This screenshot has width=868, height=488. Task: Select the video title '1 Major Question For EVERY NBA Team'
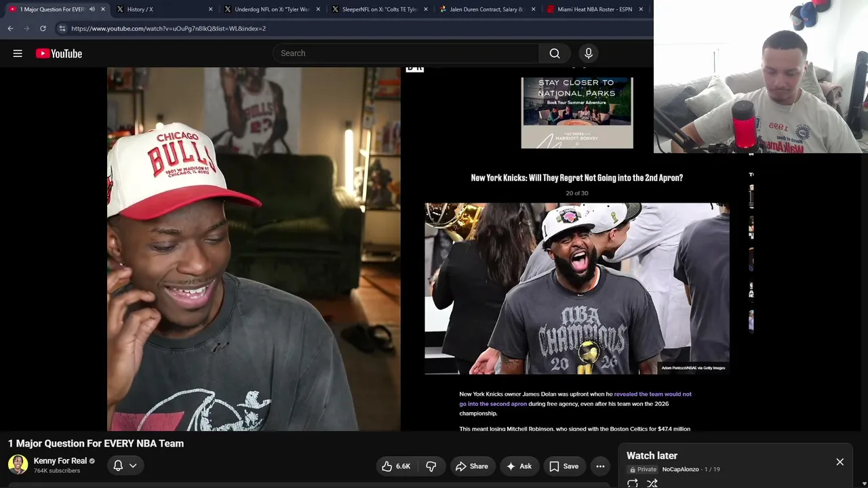click(96, 443)
